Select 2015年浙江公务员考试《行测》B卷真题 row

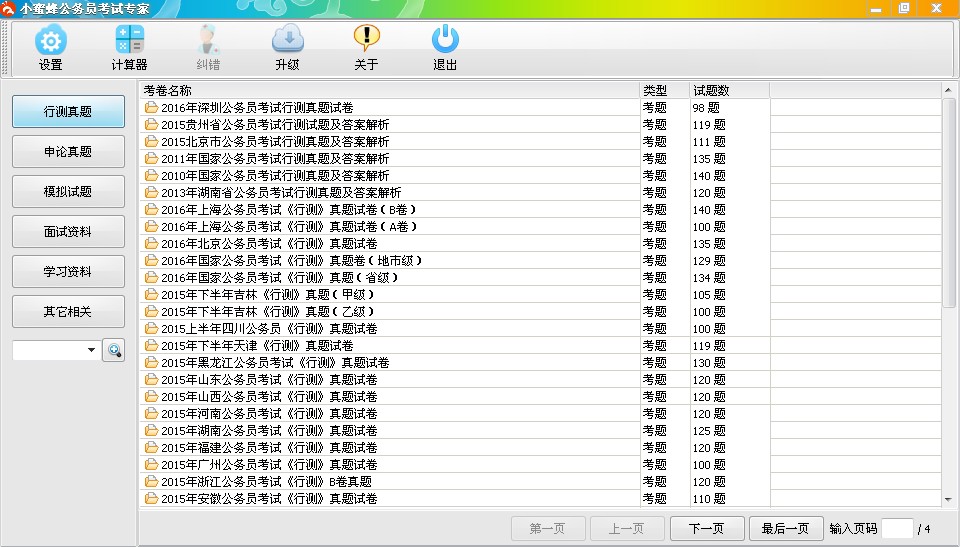tap(541, 482)
